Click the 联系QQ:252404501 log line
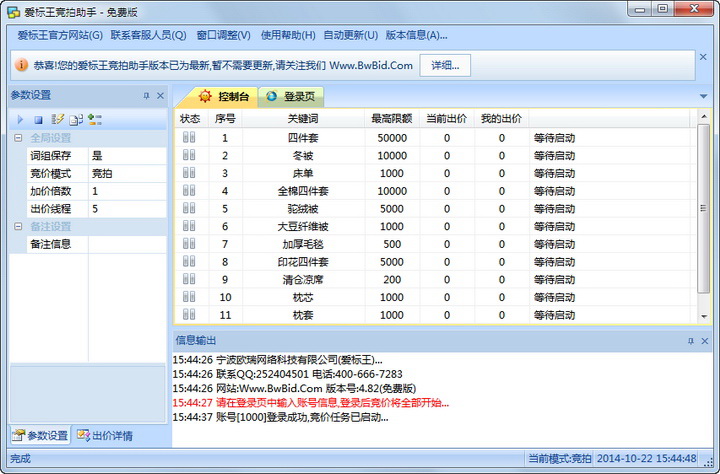Image resolution: width=720 pixels, height=474 pixels. point(287,374)
